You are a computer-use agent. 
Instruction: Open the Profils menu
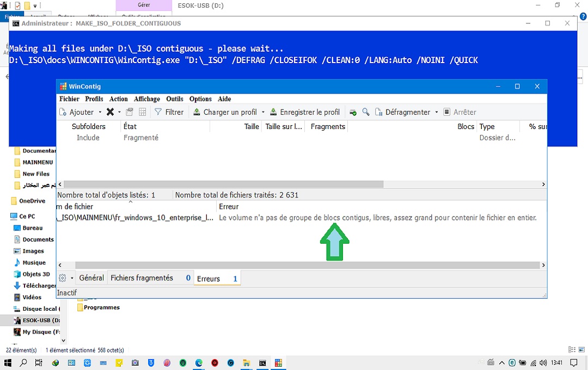(x=94, y=99)
